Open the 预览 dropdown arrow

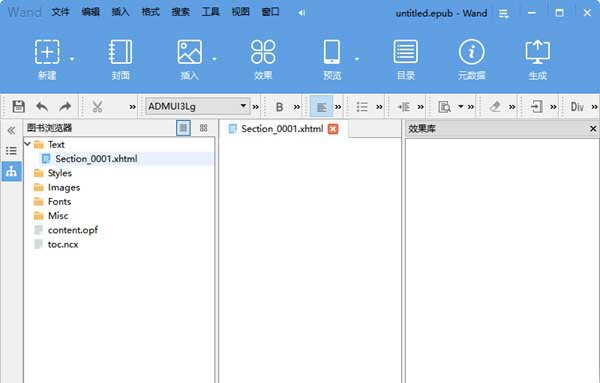(357, 59)
